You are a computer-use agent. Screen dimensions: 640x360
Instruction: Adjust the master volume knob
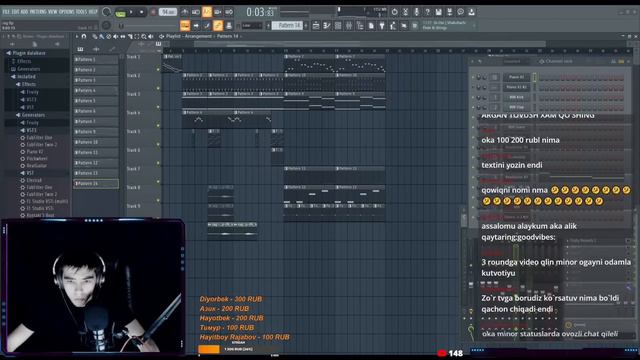coord(107,12)
